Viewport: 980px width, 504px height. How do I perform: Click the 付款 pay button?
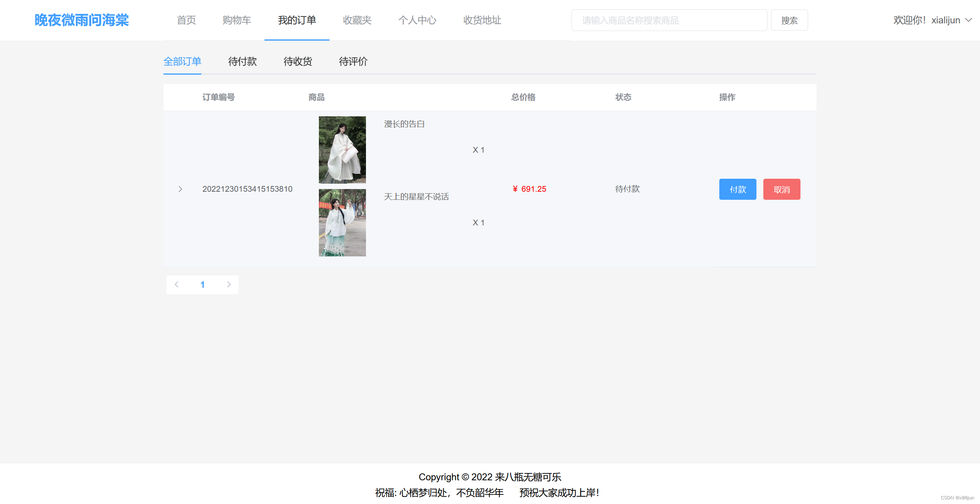pos(737,189)
